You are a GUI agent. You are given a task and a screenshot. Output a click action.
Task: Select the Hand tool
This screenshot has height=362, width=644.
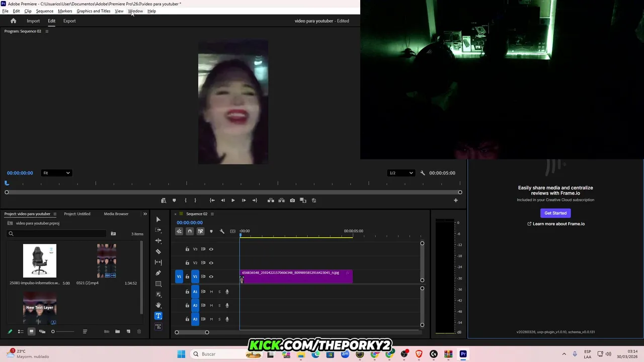point(158,305)
